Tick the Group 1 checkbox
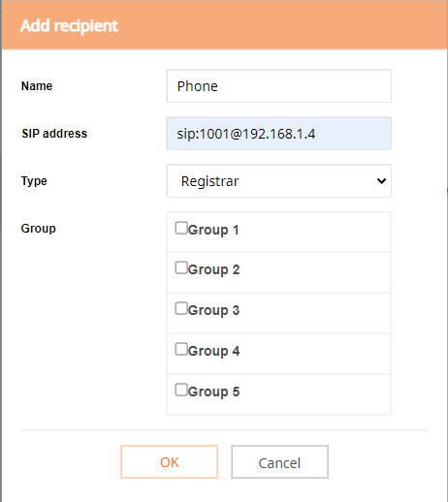 click(x=181, y=228)
